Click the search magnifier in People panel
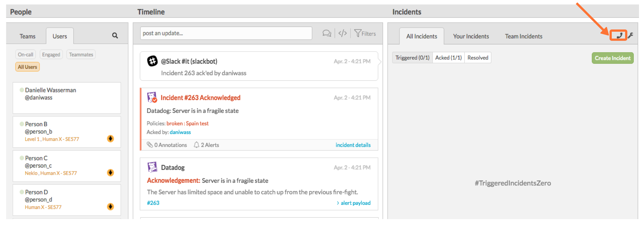Viewport: 644px width, 233px height. (x=115, y=36)
